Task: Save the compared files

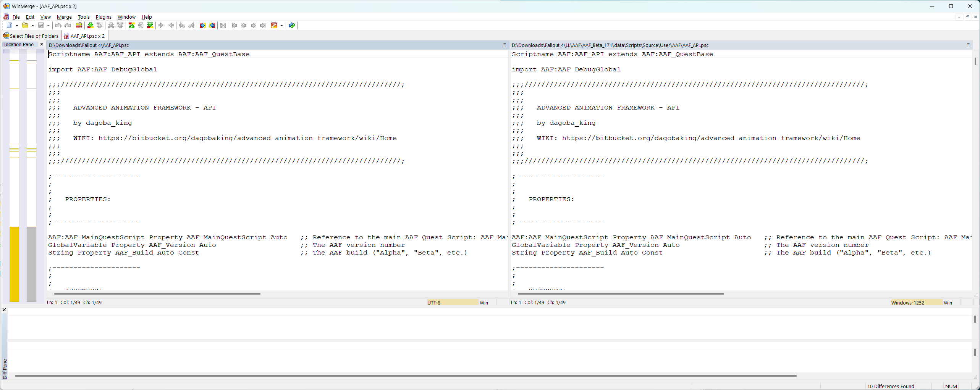Action: pos(41,25)
